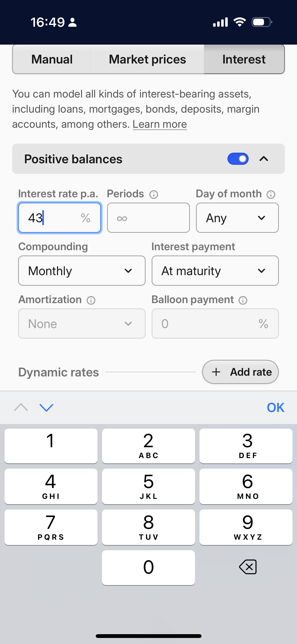Tap the Periods info icon
This screenshot has width=297, height=644.
(154, 195)
